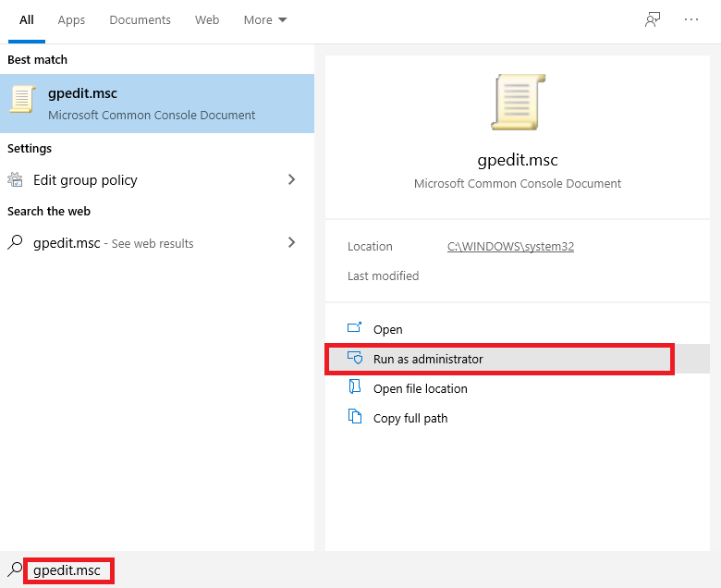This screenshot has width=721, height=588.
Task: Open the three-dot options menu
Action: tap(691, 19)
